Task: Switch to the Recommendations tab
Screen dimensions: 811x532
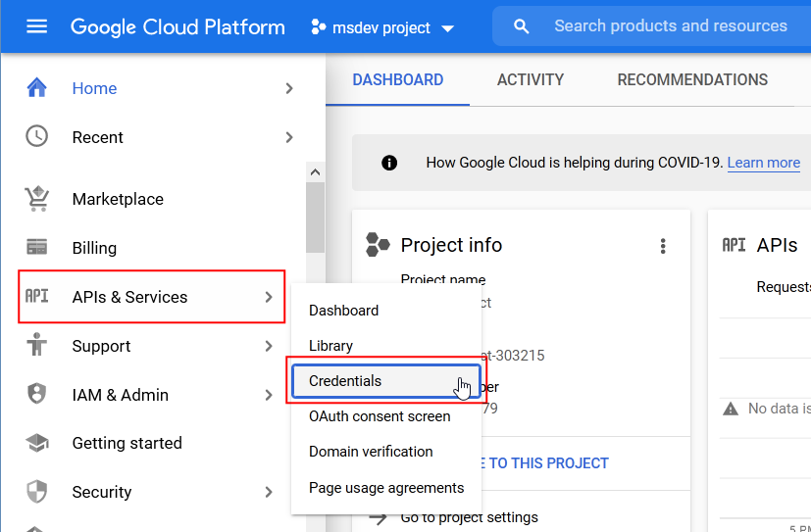Action: click(x=692, y=80)
